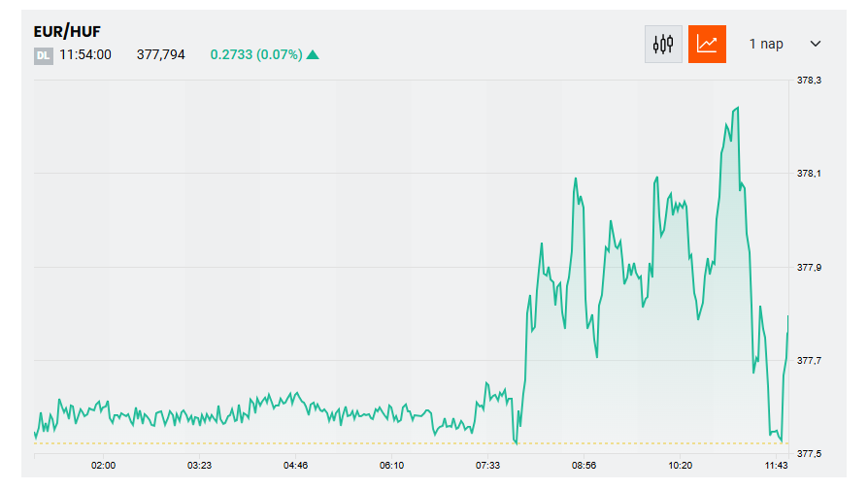Switch to candlestick chart view
868x489 pixels.
click(x=663, y=44)
